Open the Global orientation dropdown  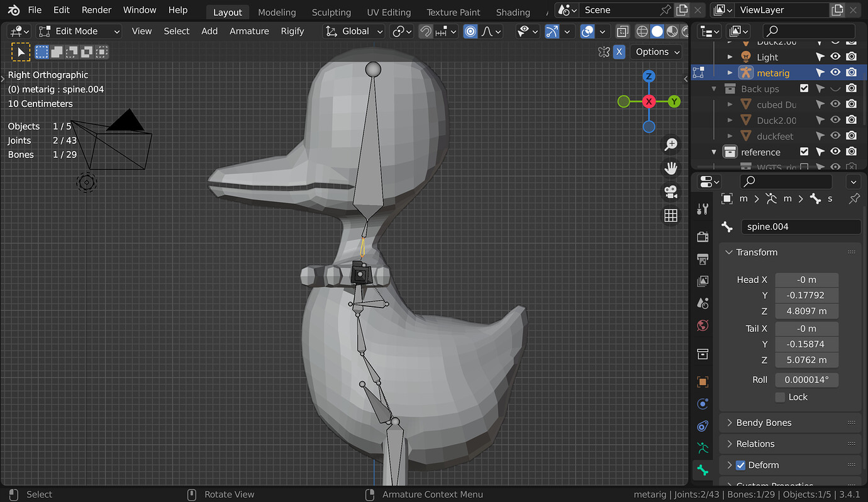click(354, 31)
